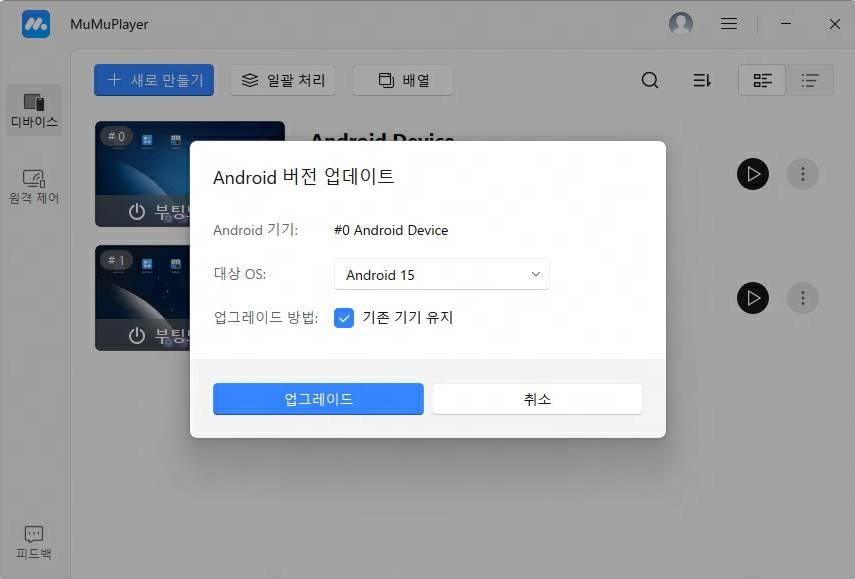The image size is (855, 579).
Task: Switch to compact list view
Action: point(810,80)
